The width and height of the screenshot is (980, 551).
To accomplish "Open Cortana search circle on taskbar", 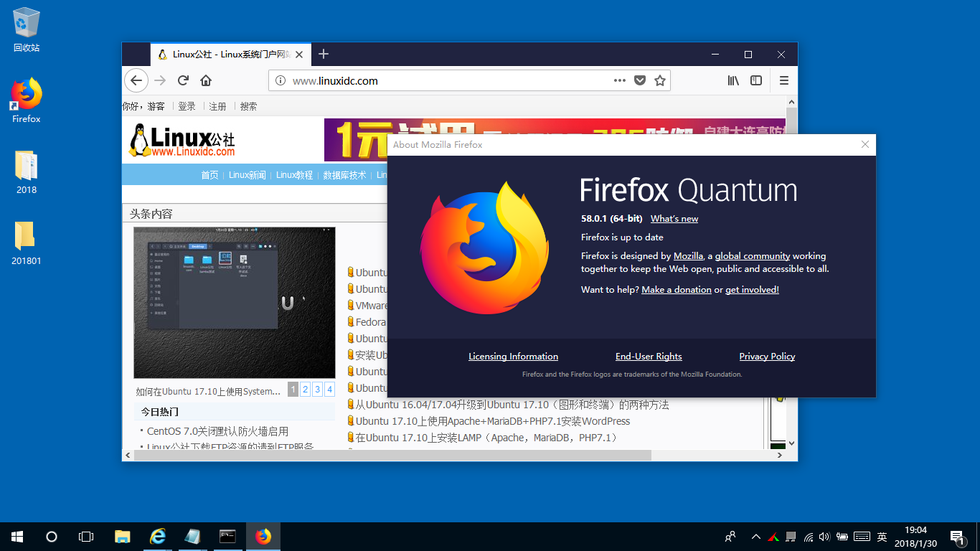I will pos(52,537).
